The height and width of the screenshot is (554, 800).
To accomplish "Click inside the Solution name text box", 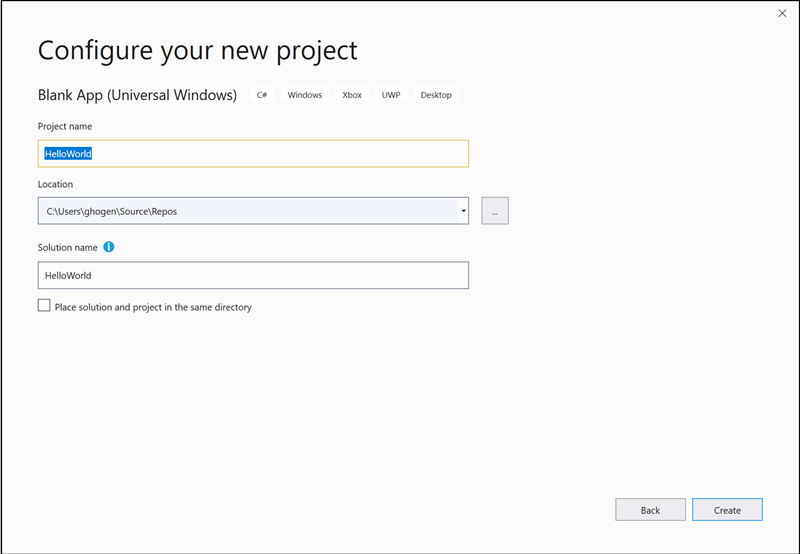I will [x=252, y=275].
